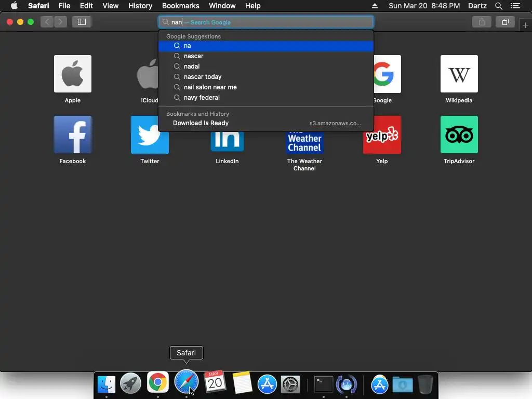Screen dimensions: 532x399
Task: Open the File menu
Action: tap(64, 6)
